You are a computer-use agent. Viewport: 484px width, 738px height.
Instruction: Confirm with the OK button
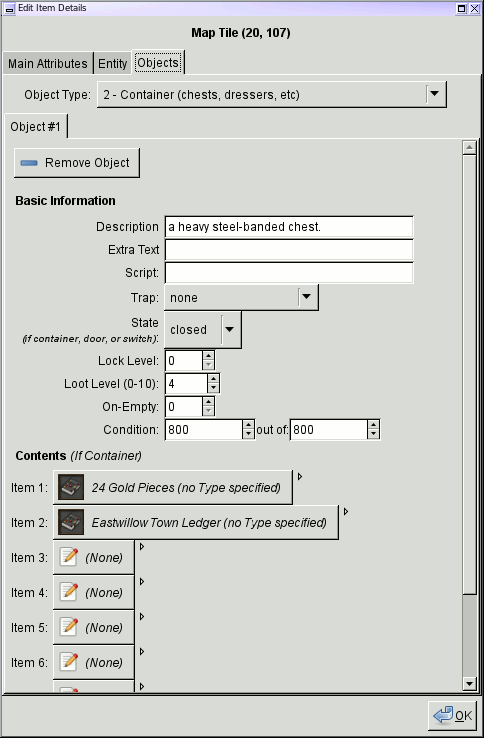tap(452, 716)
